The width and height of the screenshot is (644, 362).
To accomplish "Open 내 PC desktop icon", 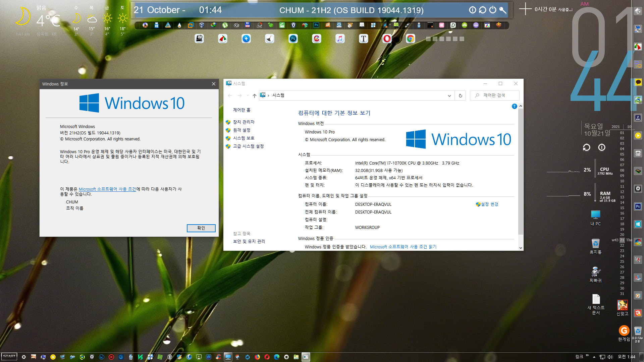I will [x=596, y=218].
